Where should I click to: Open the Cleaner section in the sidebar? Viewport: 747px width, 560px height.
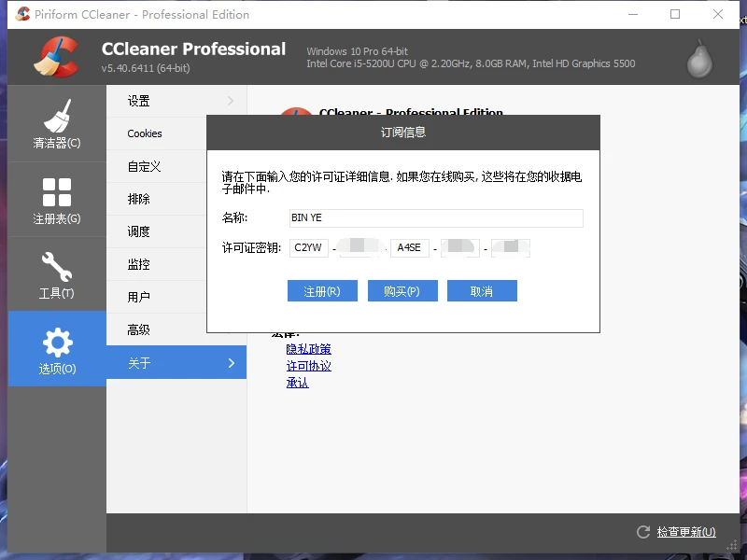pyautogui.click(x=57, y=124)
